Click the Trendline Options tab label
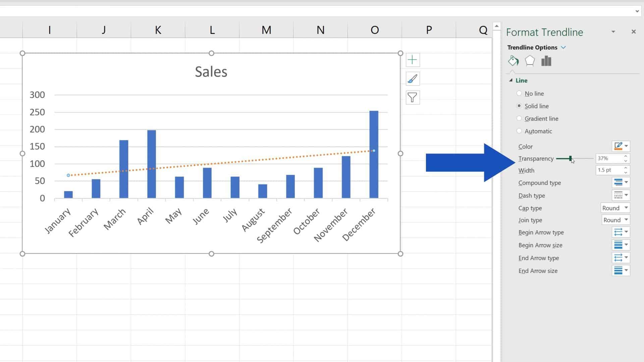This screenshot has width=644, height=362. 533,47
